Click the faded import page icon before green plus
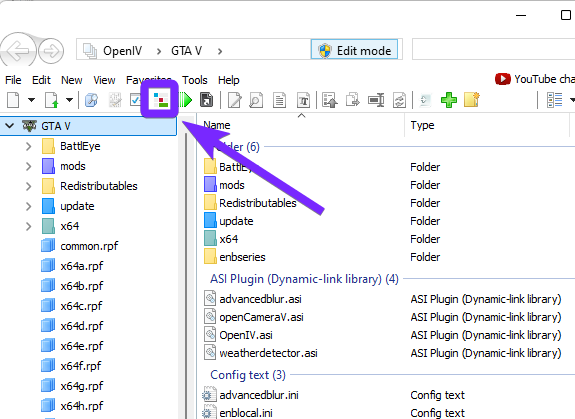Screen dimensions: 575x419 pos(425,100)
